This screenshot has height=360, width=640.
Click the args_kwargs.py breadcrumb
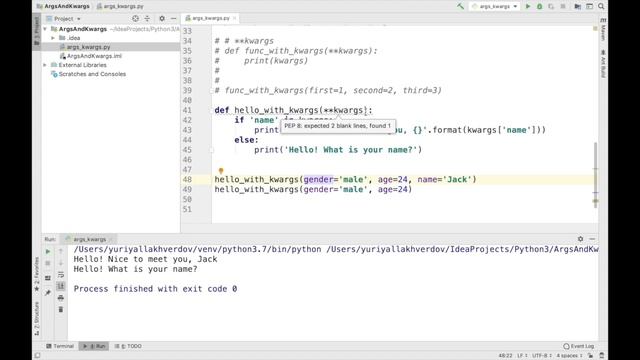click(x=120, y=6)
